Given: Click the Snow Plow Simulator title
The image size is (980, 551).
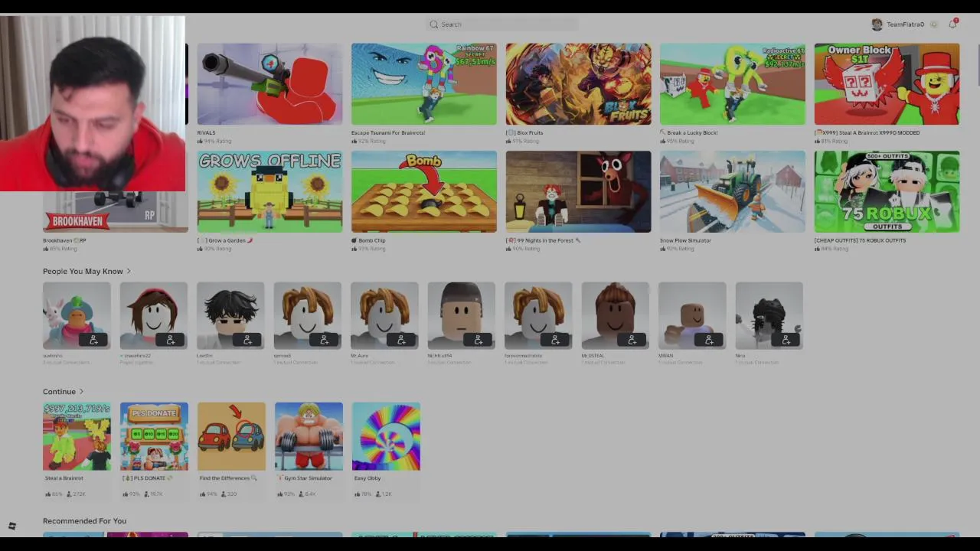Looking at the screenshot, I should (x=685, y=240).
